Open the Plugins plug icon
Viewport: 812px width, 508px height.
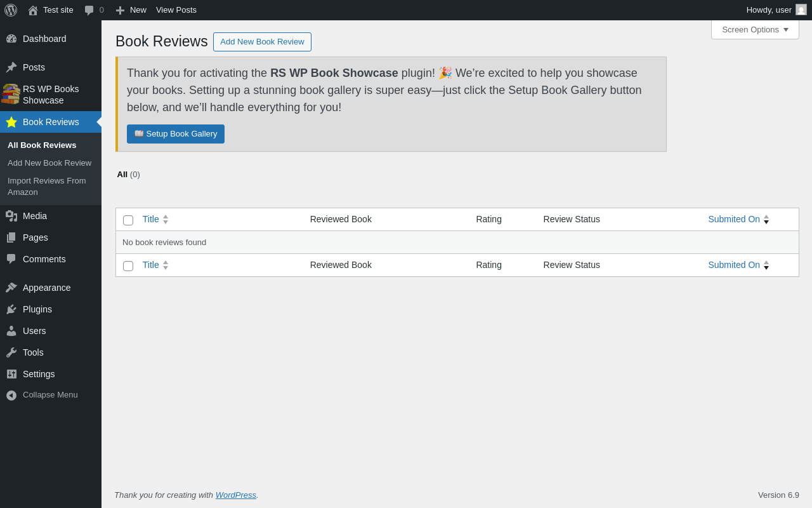(x=11, y=309)
